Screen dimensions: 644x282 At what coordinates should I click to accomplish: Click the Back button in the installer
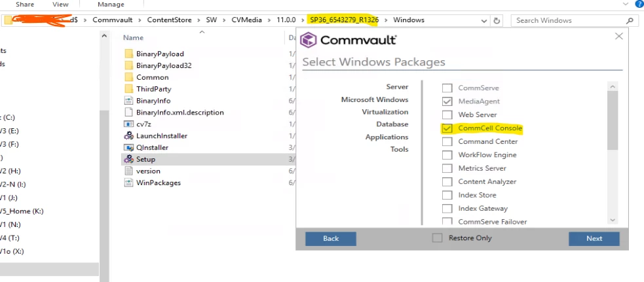click(x=331, y=238)
